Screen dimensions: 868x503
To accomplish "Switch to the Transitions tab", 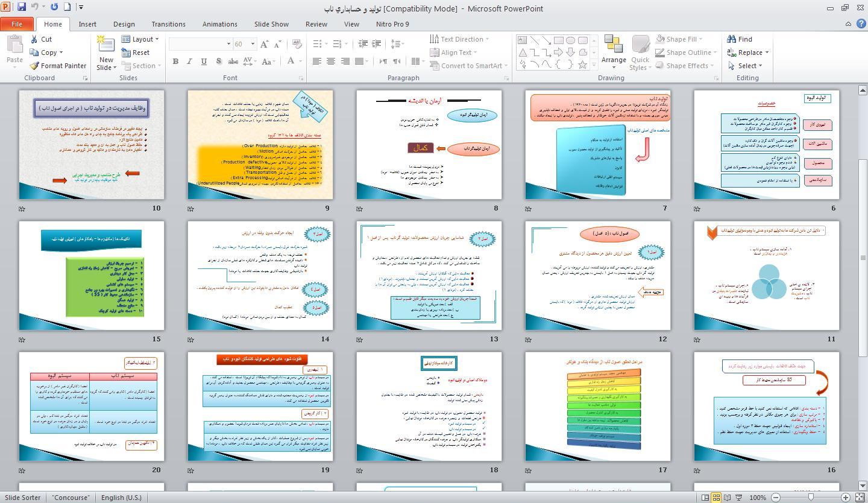I will (168, 24).
